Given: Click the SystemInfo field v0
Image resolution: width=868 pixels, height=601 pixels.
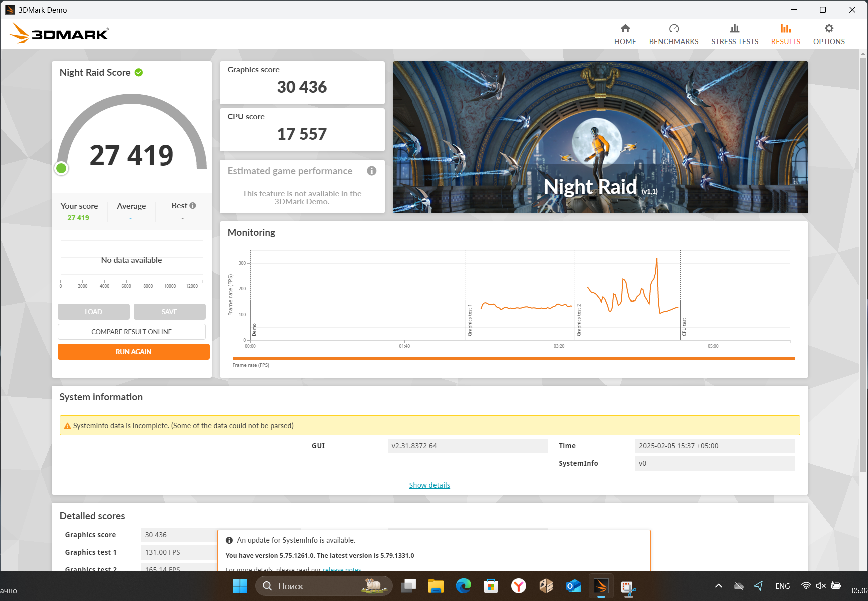Looking at the screenshot, I should coord(714,463).
